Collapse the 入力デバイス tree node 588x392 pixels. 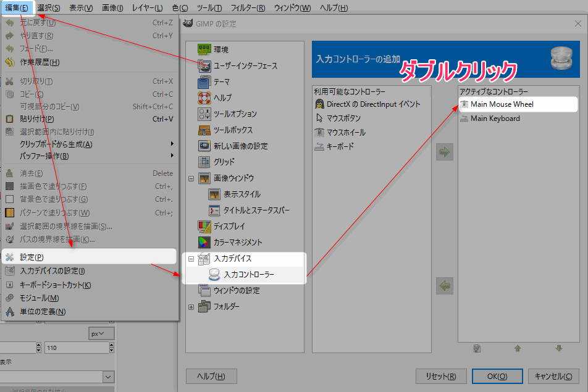point(191,259)
